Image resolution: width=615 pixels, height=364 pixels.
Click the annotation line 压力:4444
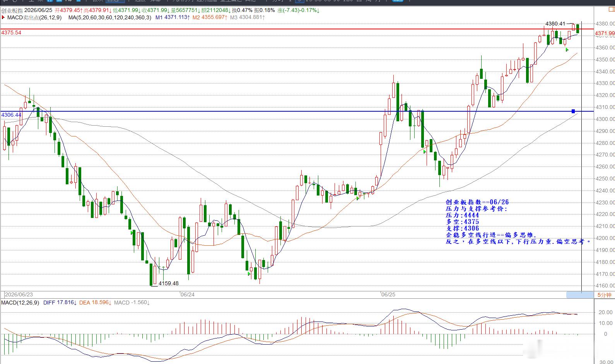[462, 215]
